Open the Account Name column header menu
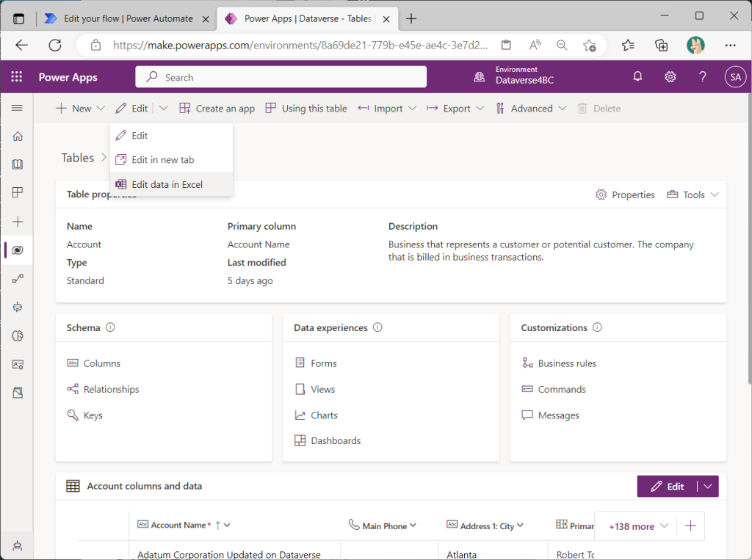This screenshot has height=560, width=752. pyautogui.click(x=228, y=525)
